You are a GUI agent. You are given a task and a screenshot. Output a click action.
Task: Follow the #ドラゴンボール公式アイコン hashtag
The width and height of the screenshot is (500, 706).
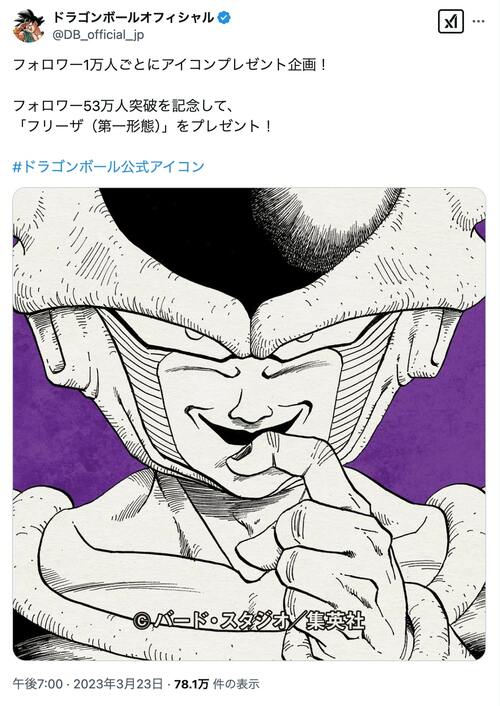pyautogui.click(x=109, y=167)
